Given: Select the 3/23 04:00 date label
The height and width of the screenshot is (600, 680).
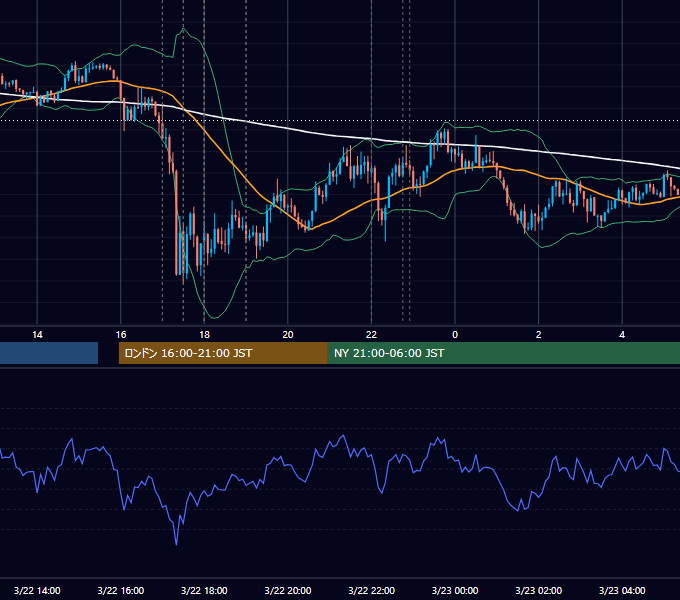Looking at the screenshot, I should [x=622, y=590].
